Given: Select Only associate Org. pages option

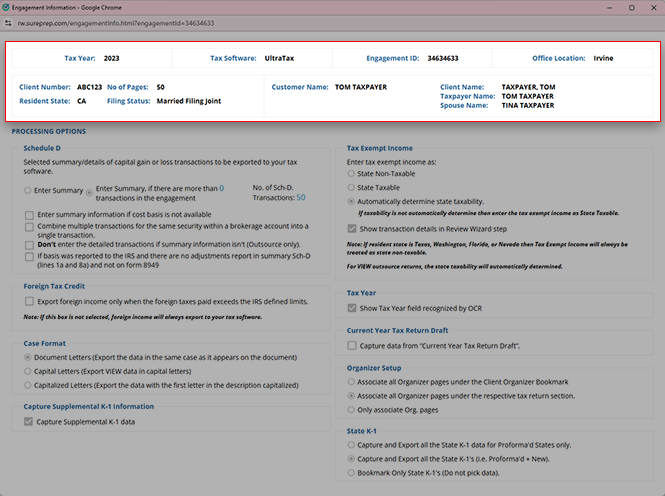Looking at the screenshot, I should (351, 410).
